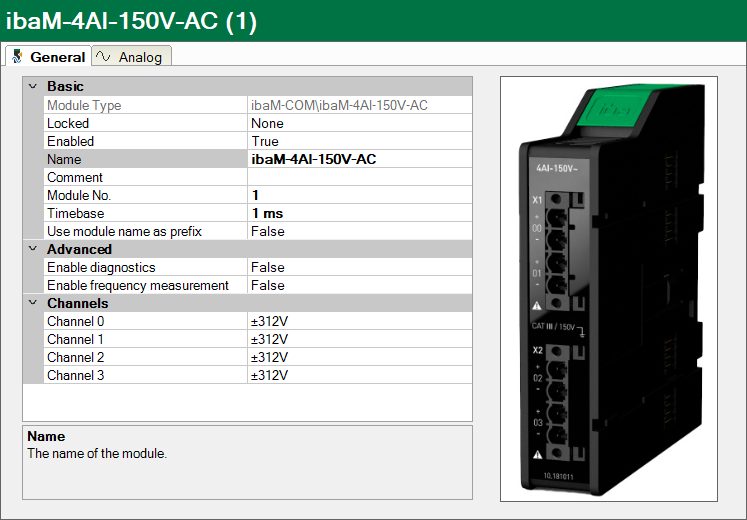Viewport: 747px width, 520px height.
Task: Click the Advanced section header text
Action: pos(79,249)
